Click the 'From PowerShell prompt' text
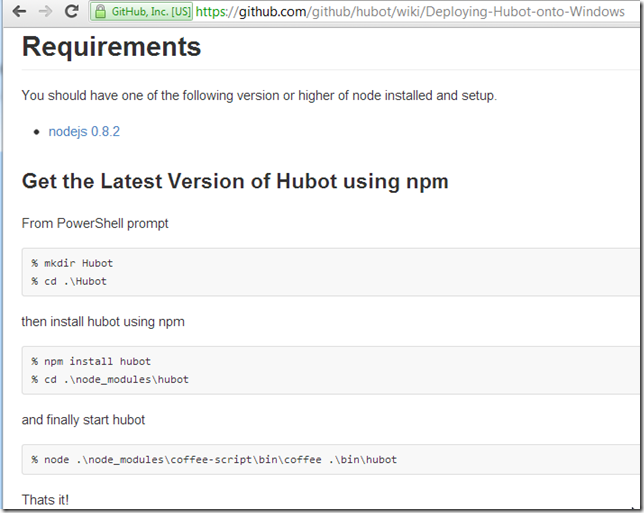Viewport: 644px width, 513px height. tap(95, 223)
